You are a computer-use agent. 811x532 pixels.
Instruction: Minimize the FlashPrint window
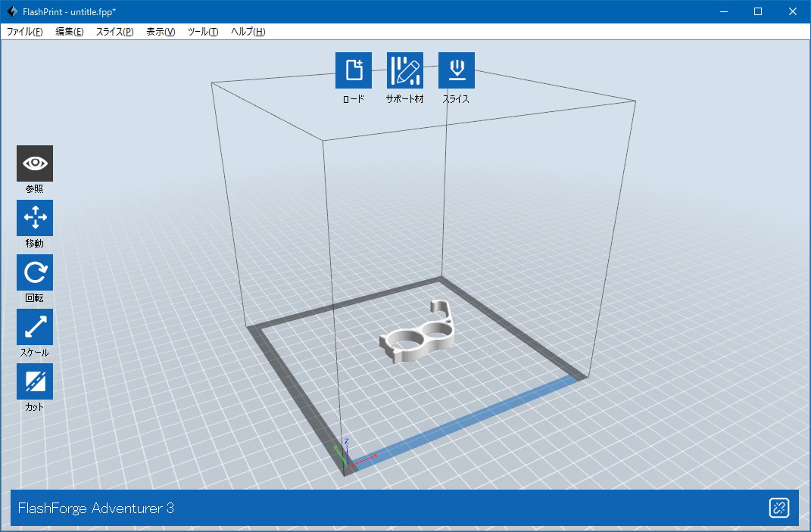(x=724, y=11)
